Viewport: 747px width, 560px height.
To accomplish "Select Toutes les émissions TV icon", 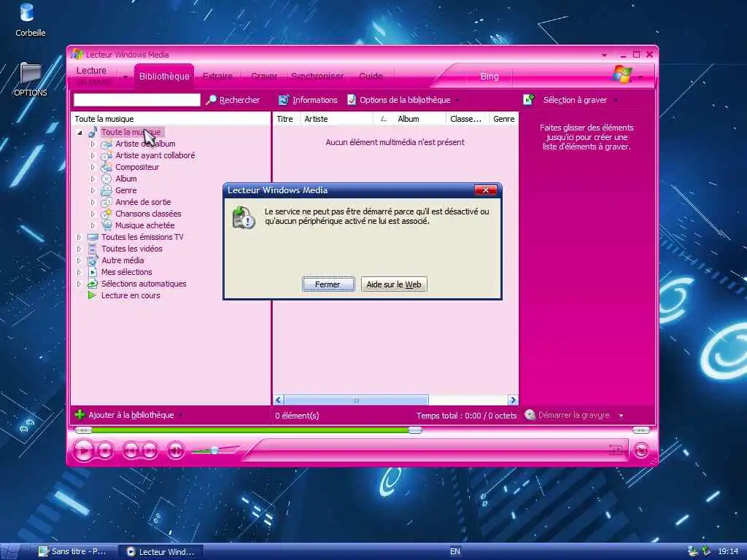I will (x=93, y=237).
